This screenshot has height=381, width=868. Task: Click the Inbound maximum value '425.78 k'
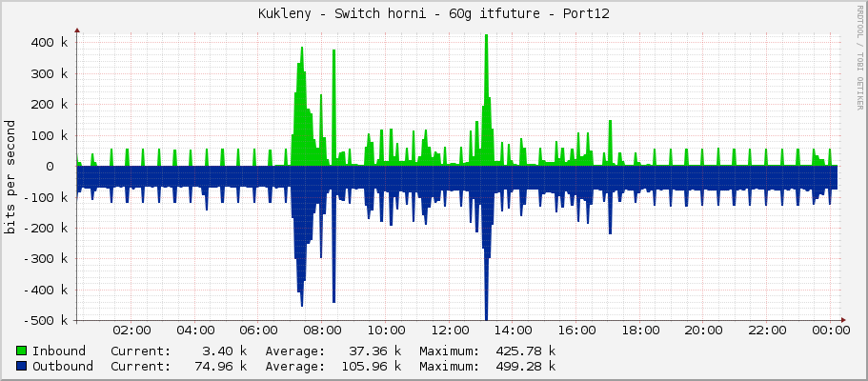click(x=525, y=351)
